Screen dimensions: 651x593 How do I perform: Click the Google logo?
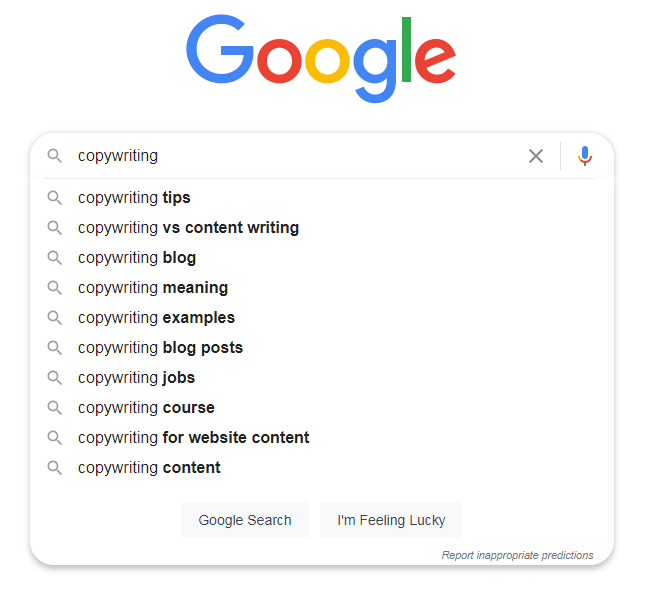click(x=321, y=56)
